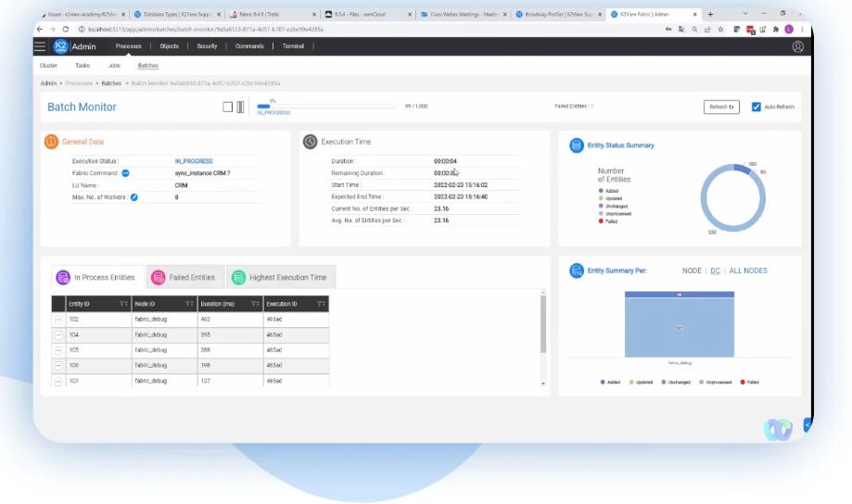
Task: Open the Security menu
Action: coord(207,46)
